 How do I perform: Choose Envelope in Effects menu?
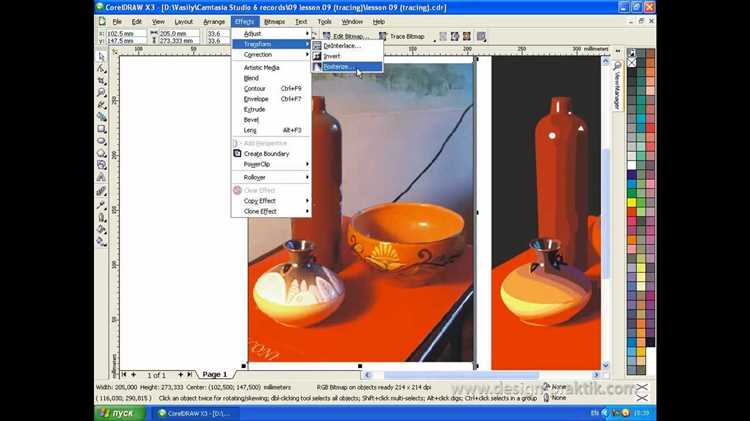[x=271, y=99]
